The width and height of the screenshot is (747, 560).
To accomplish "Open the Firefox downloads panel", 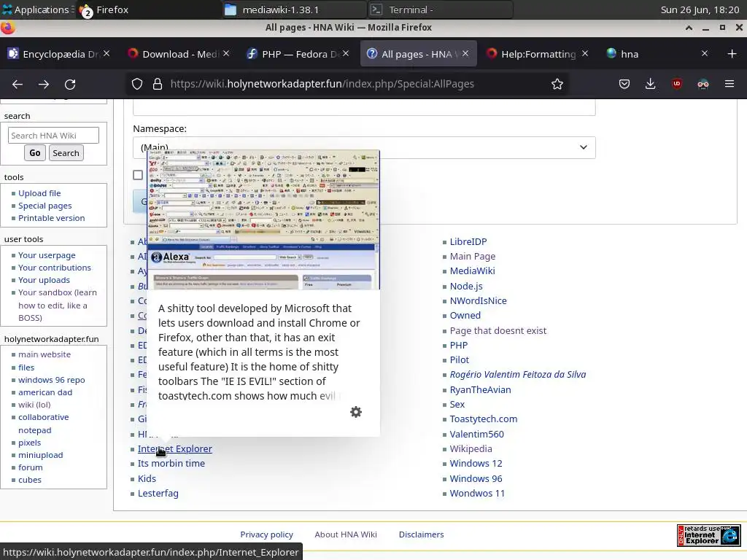I will coord(650,85).
